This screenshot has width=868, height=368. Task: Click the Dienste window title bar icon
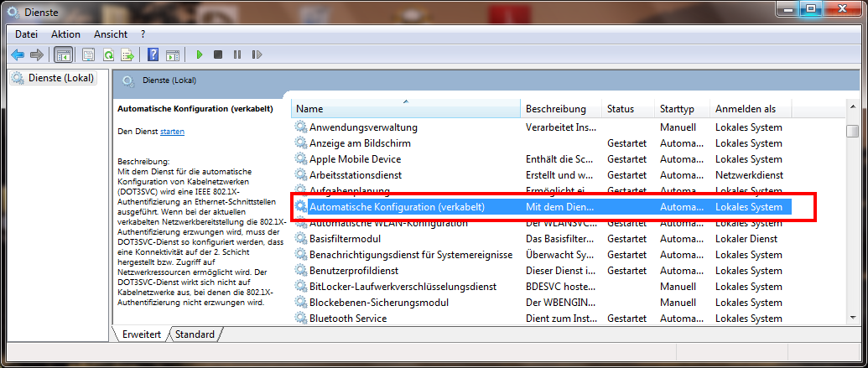coord(15,12)
